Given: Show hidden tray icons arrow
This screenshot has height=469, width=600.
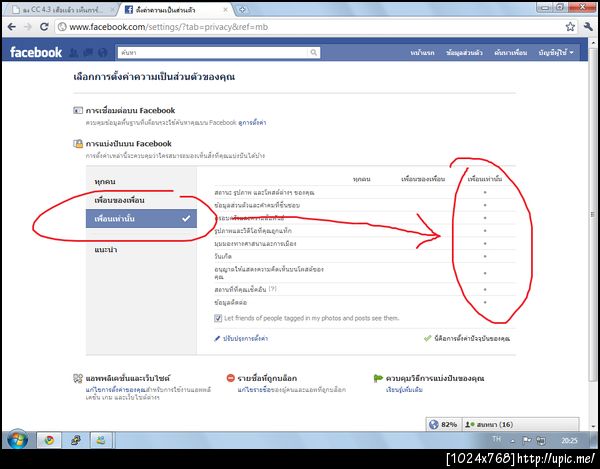Looking at the screenshot, I should 512,441.
